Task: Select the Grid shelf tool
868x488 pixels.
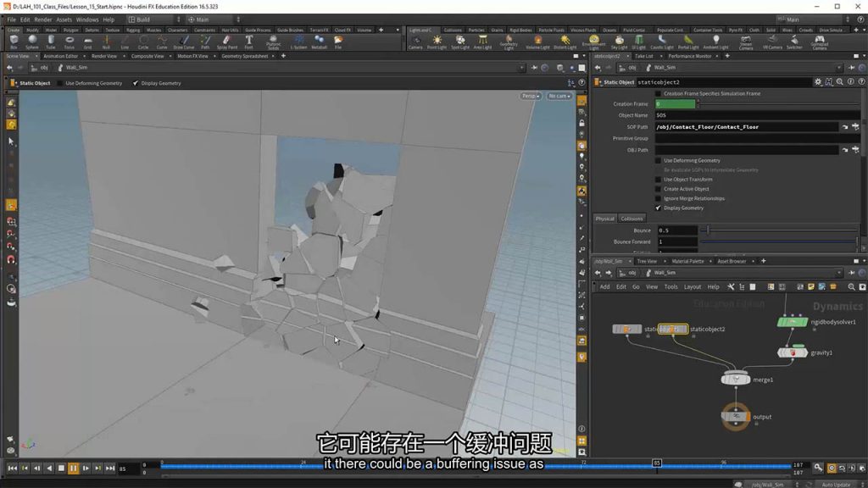Action: pyautogui.click(x=87, y=42)
